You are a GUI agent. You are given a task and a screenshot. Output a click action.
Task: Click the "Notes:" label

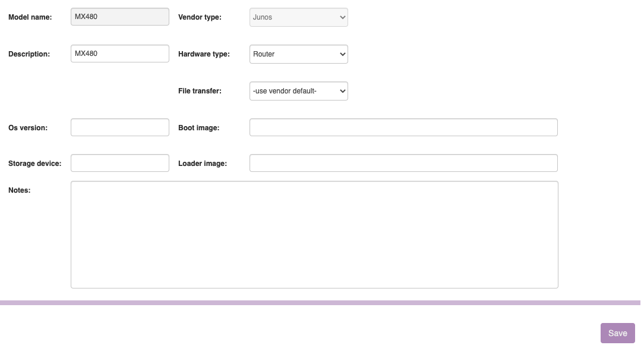click(x=19, y=190)
